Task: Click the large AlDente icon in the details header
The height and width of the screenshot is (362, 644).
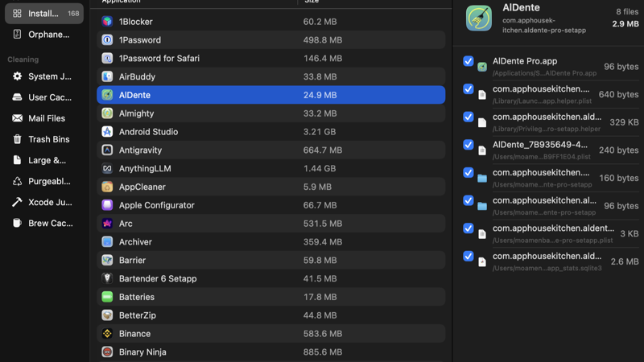Action: coord(478,18)
